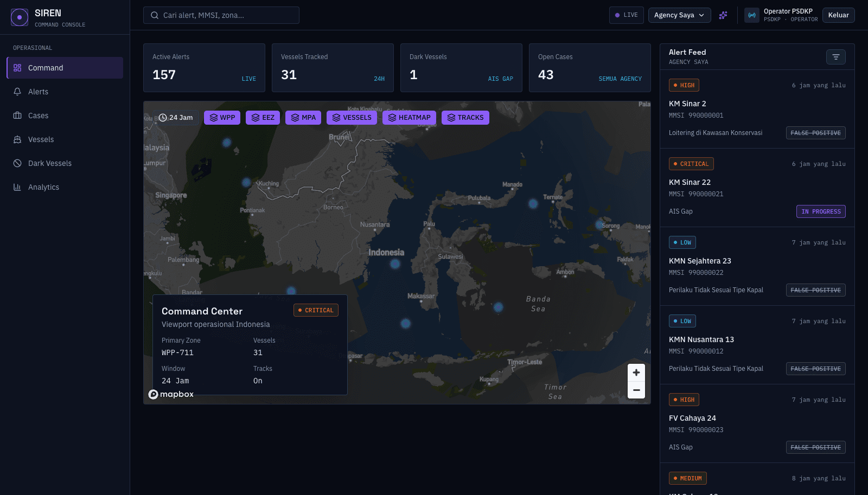The width and height of the screenshot is (868, 495).
Task: Focus the alert/MMSI search field
Action: (221, 15)
